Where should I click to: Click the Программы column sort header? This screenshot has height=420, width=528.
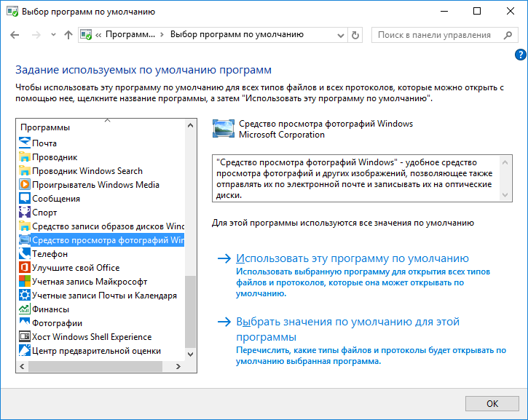[101, 127]
